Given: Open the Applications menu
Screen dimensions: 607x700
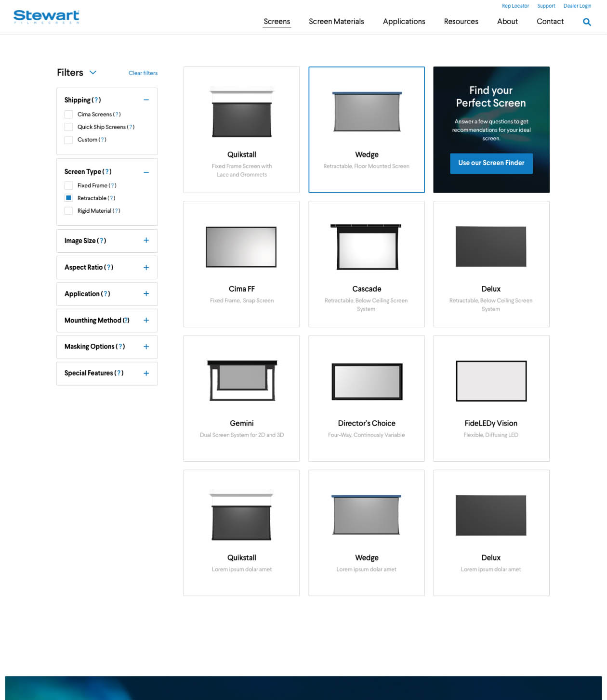Looking at the screenshot, I should pyautogui.click(x=404, y=22).
